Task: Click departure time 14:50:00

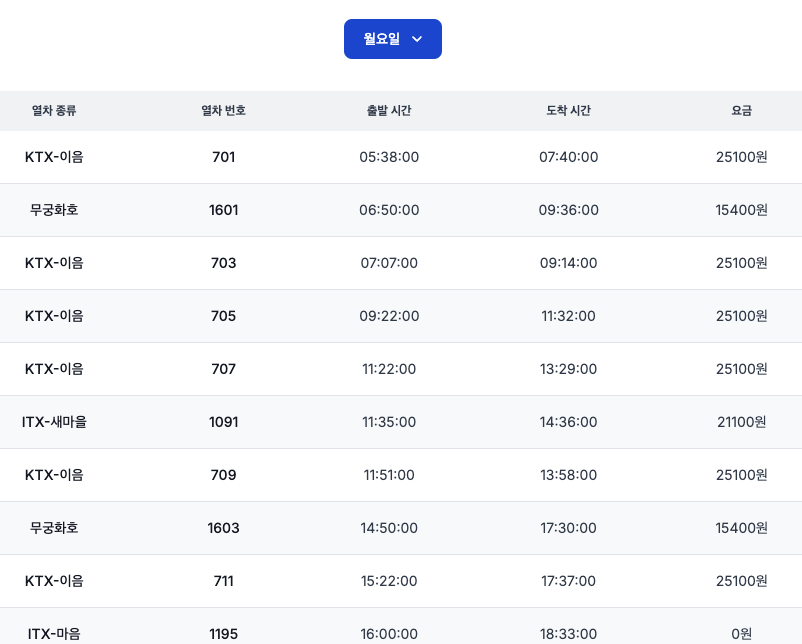Action: tap(389, 528)
